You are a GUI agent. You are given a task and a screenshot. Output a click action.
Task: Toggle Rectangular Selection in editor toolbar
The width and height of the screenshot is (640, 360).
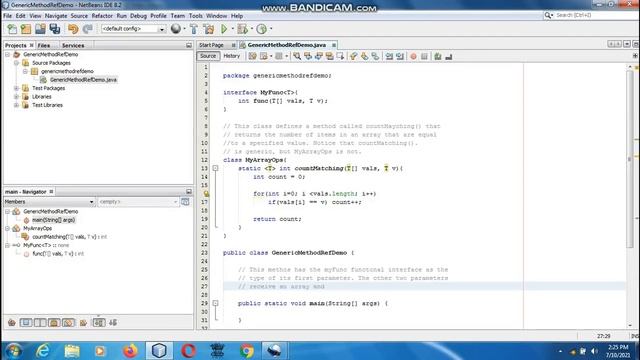pyautogui.click(x=340, y=56)
